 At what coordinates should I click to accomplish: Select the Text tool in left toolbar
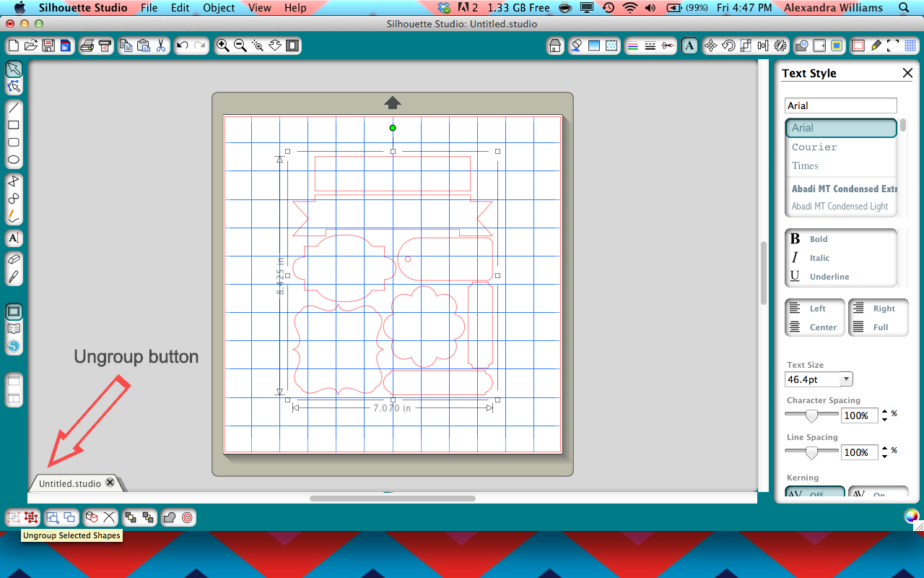(14, 237)
